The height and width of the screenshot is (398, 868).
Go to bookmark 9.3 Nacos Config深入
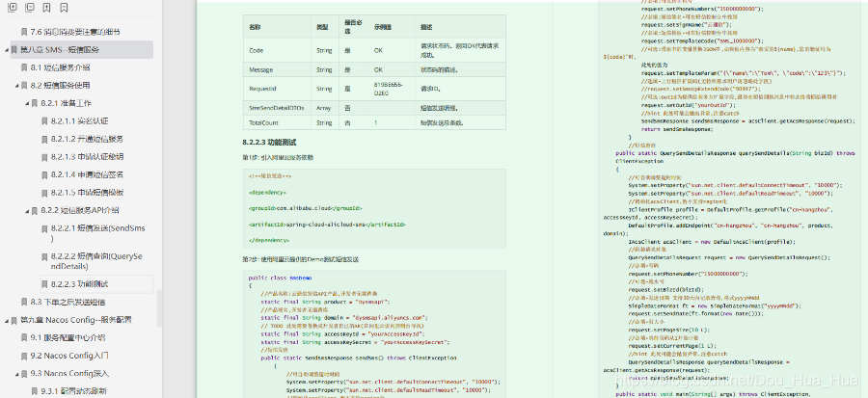(69, 374)
